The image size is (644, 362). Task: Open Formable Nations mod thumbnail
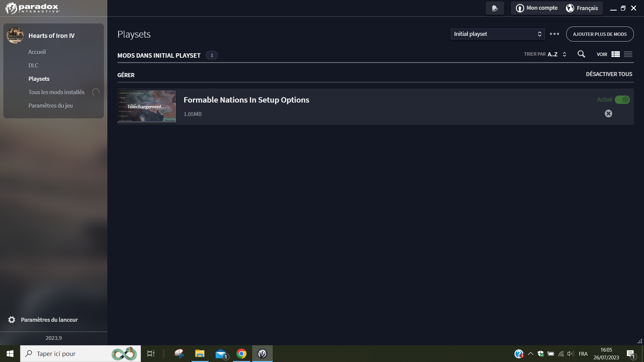[147, 106]
